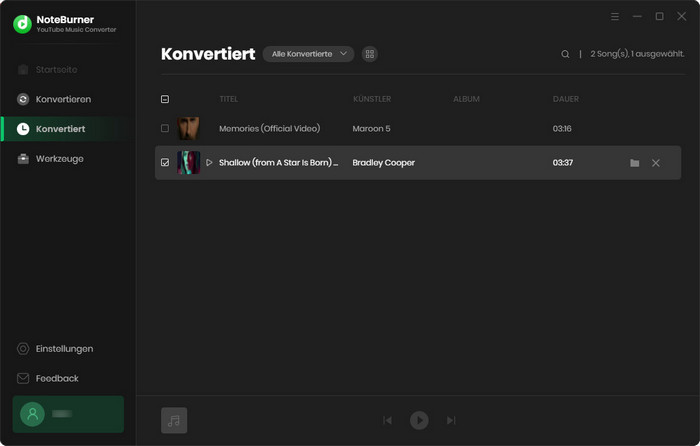The height and width of the screenshot is (446, 700).
Task: Open folder for the Shallow track
Action: click(634, 163)
